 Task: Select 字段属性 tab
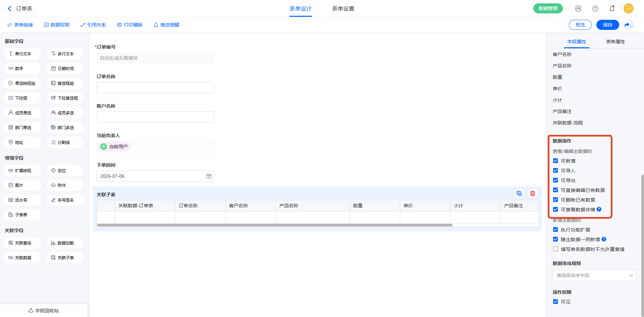(577, 42)
